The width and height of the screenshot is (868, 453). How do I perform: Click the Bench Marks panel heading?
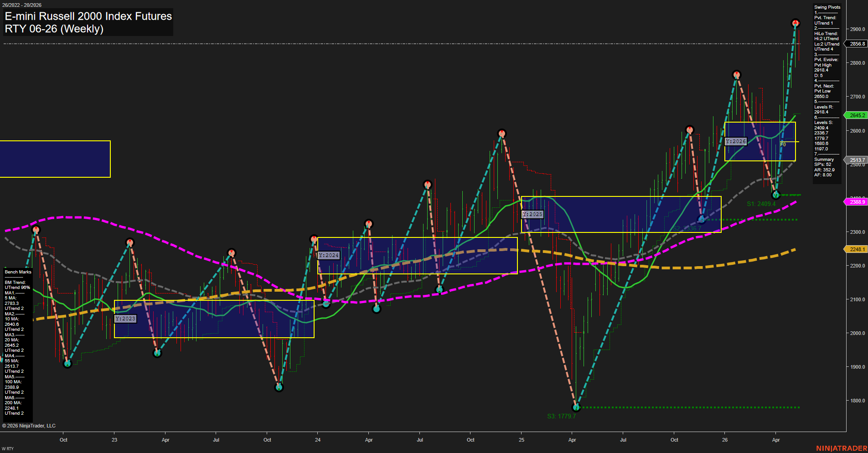click(18, 272)
